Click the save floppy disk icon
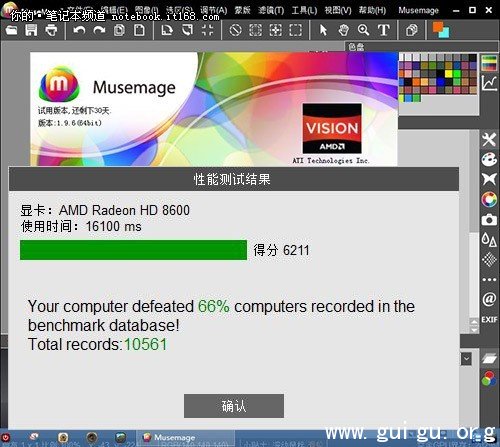 [x=31, y=30]
